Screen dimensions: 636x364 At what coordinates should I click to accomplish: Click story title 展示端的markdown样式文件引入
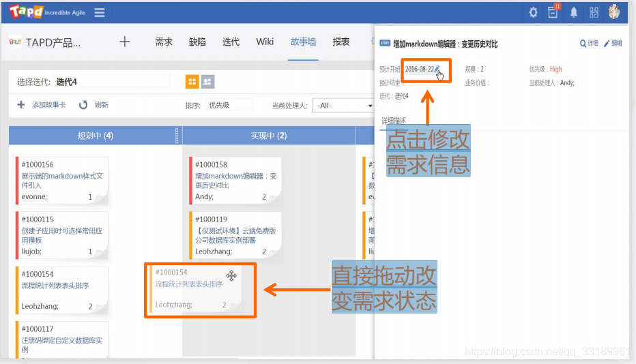[62, 181]
